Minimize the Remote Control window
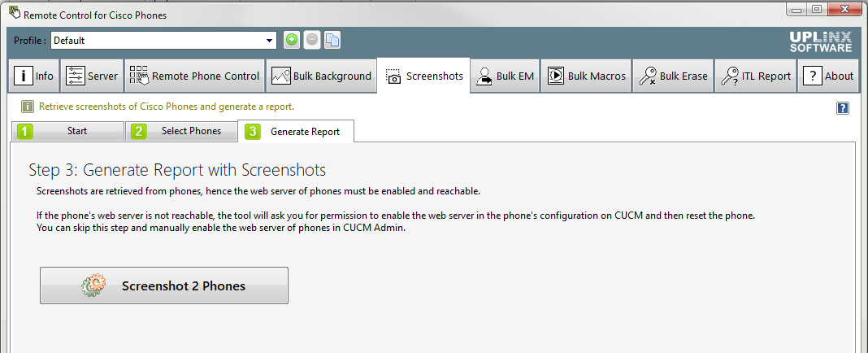The width and height of the screenshot is (868, 353). 796,10
